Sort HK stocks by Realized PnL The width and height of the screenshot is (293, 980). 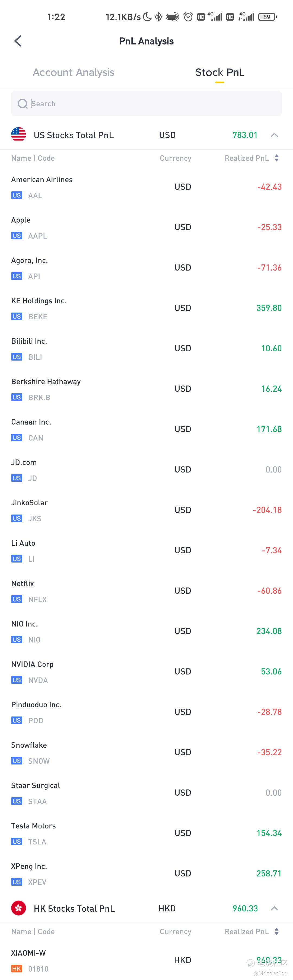point(251,932)
